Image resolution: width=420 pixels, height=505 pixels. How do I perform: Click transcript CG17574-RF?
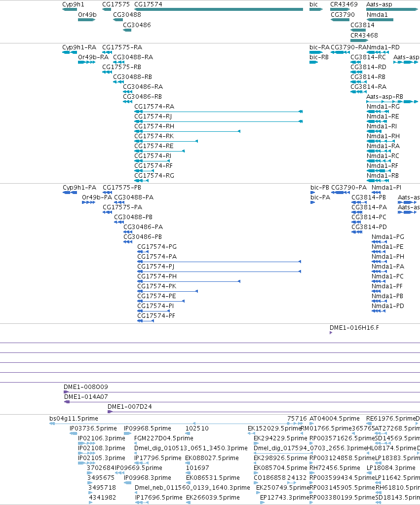click(144, 171)
